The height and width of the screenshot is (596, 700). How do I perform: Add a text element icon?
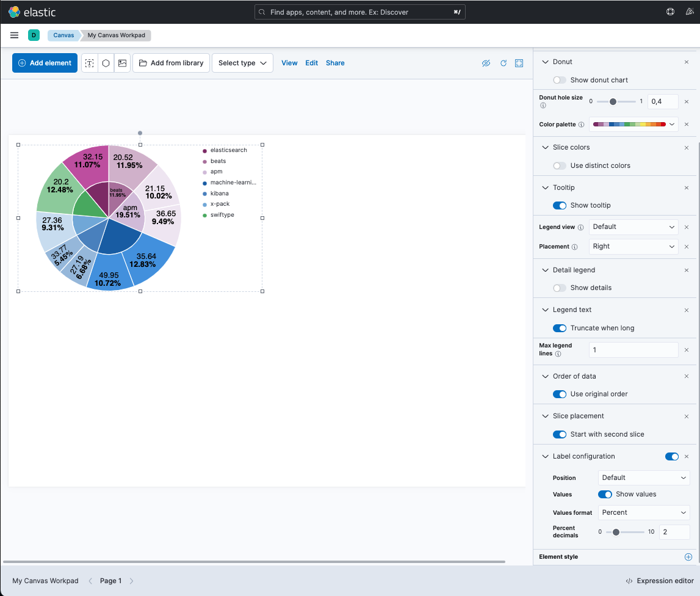(x=90, y=63)
